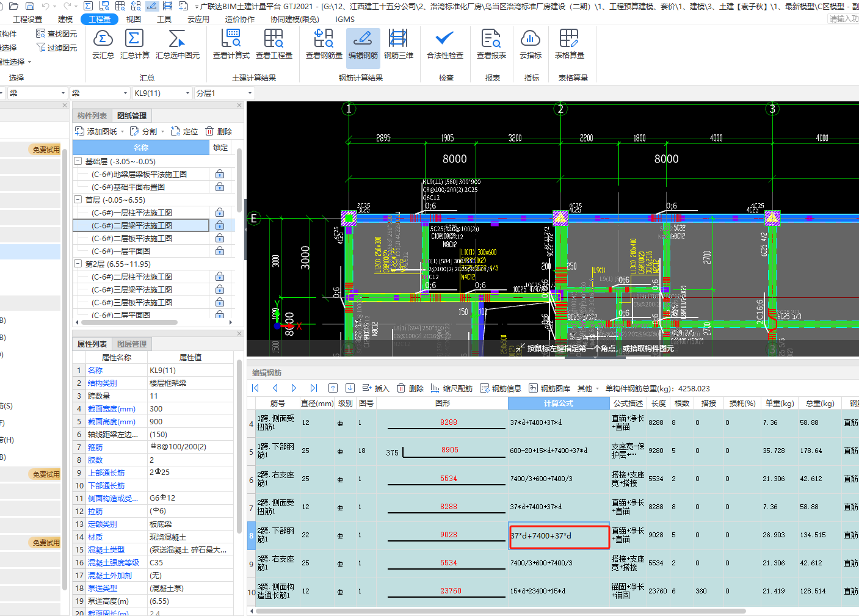Toggle lock for 二层柱平法施工图
This screenshot has height=616, width=859.
point(220,277)
